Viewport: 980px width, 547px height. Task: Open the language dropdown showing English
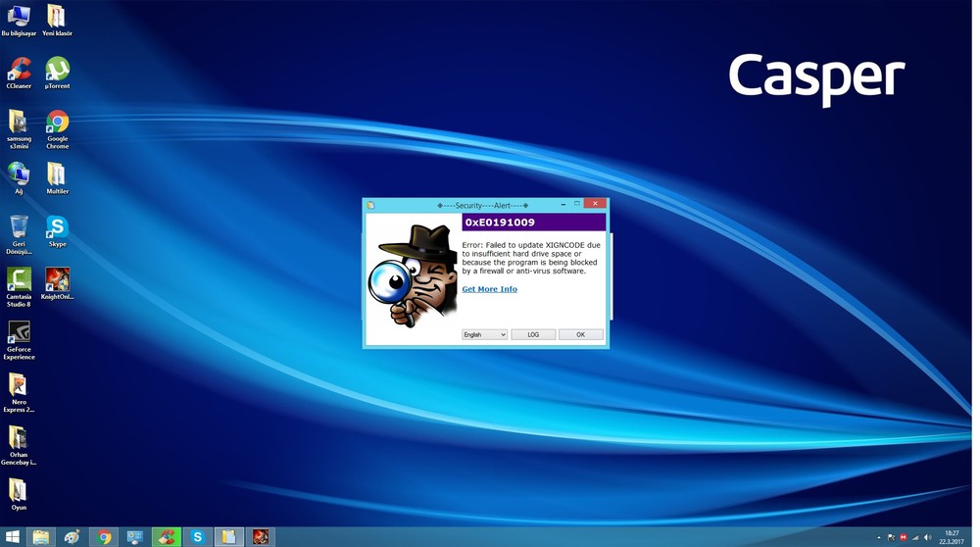[484, 334]
